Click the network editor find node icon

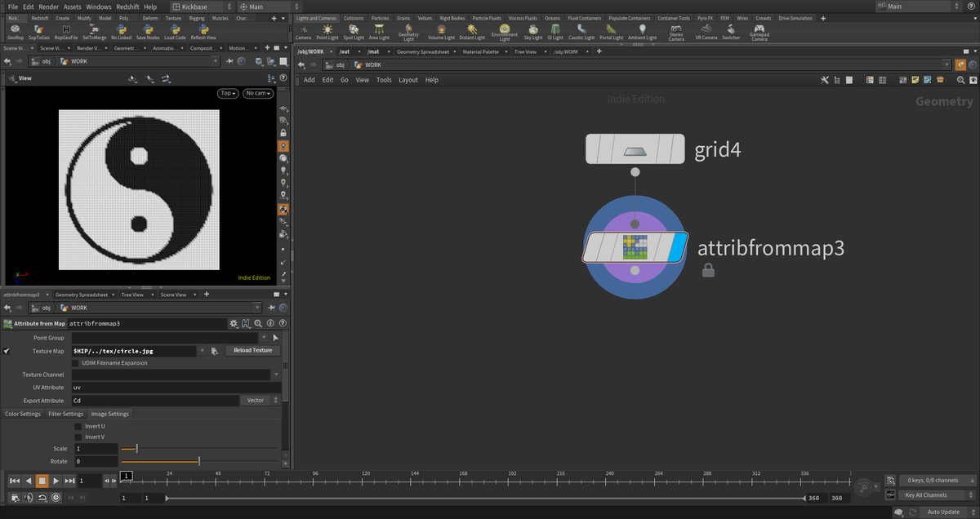coord(960,80)
